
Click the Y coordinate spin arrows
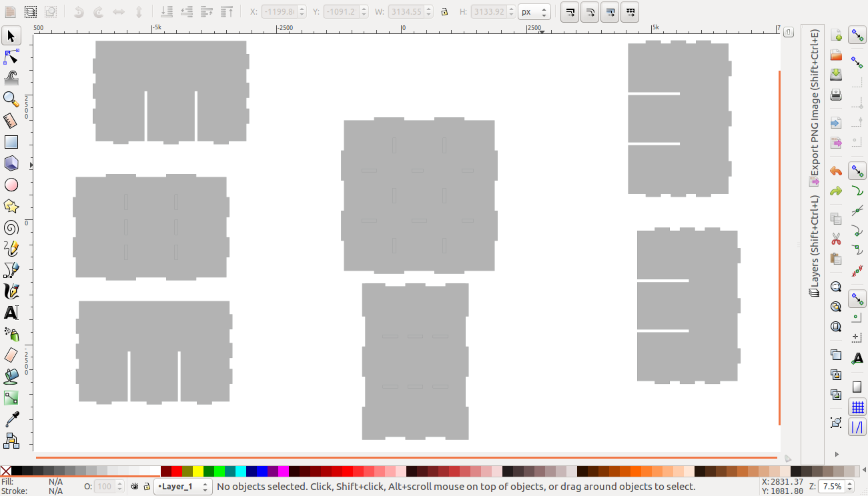364,12
